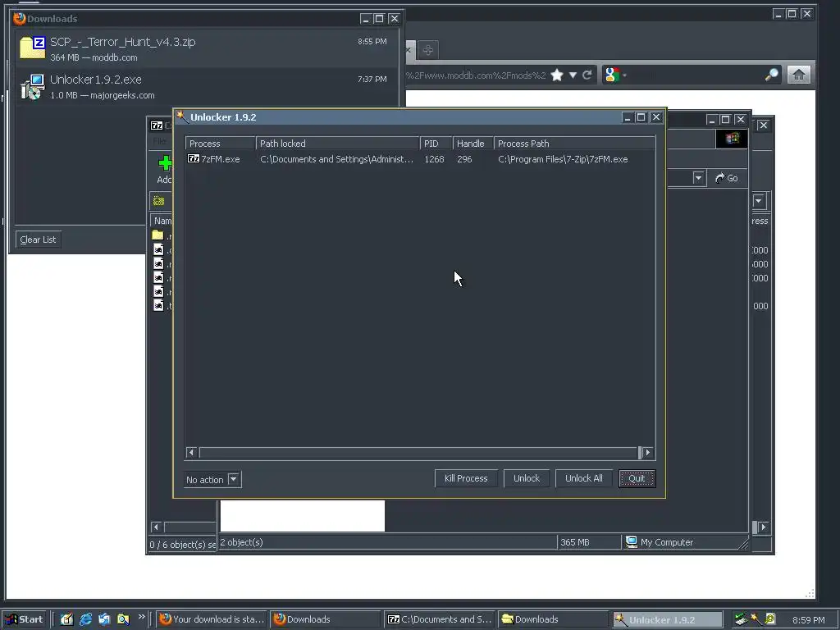The image size is (840, 630).
Task: Click the Internet Explorer quick launch icon
Action: [85, 619]
